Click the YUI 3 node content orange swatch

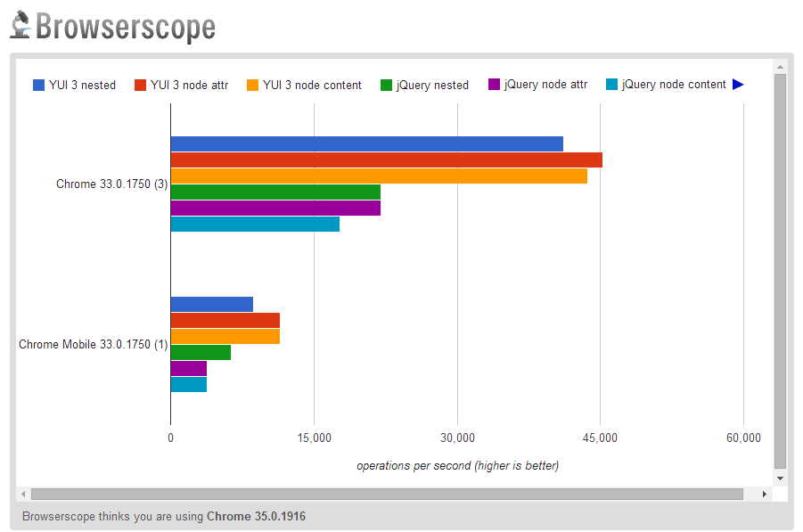click(x=252, y=85)
